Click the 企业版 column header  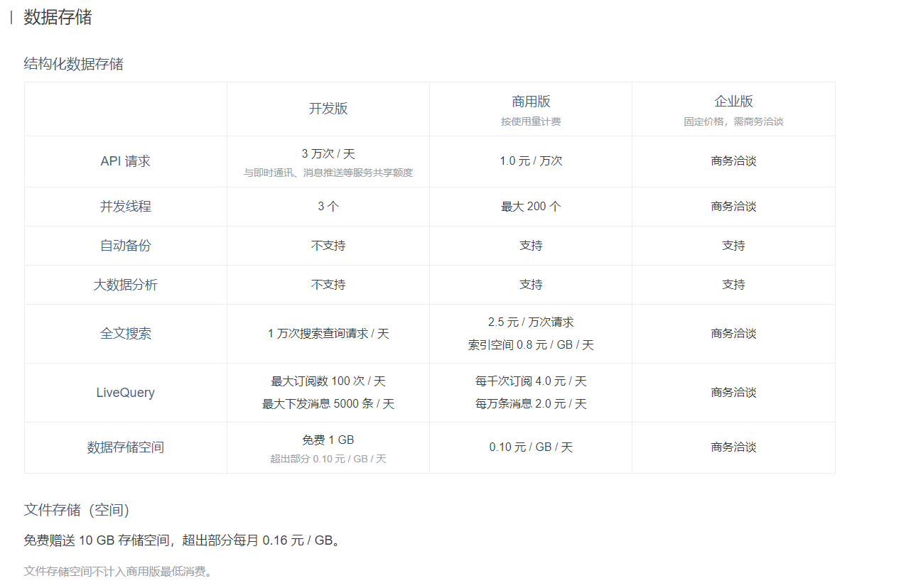point(733,100)
